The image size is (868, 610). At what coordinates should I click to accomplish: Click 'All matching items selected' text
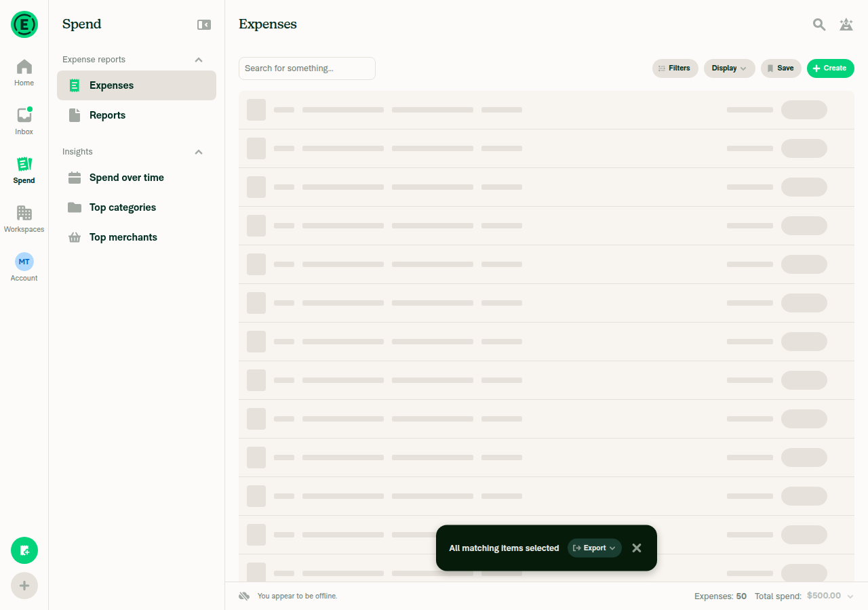pos(504,548)
